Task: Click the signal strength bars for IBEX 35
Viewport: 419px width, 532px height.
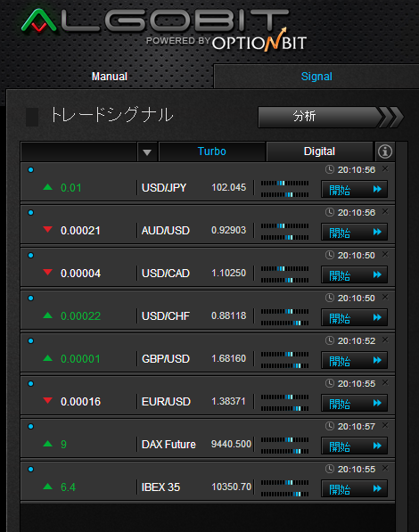Action: point(284,488)
